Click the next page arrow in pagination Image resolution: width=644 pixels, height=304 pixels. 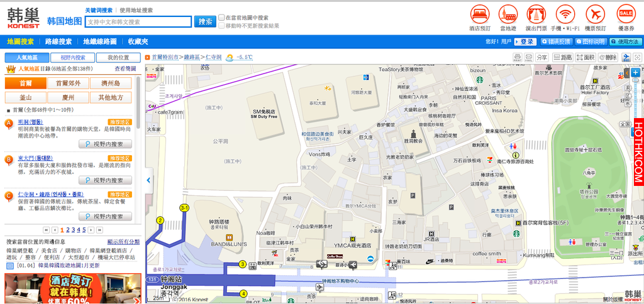91,230
